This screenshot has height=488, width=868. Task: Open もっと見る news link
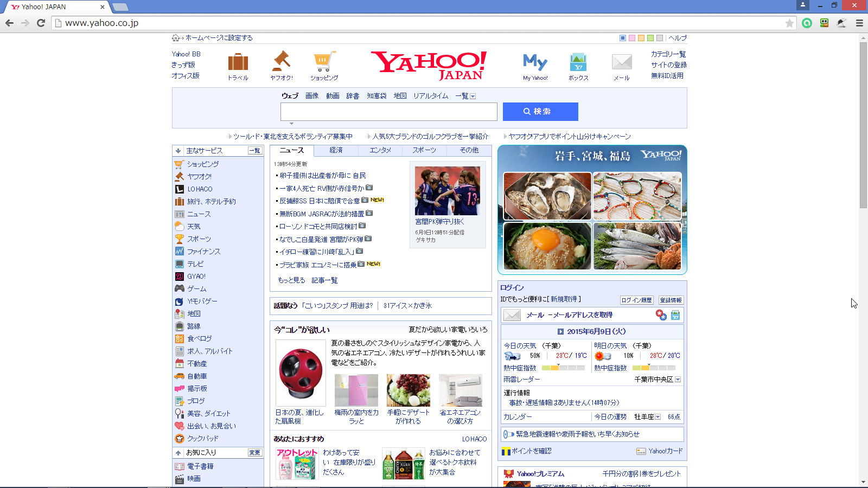pos(292,280)
